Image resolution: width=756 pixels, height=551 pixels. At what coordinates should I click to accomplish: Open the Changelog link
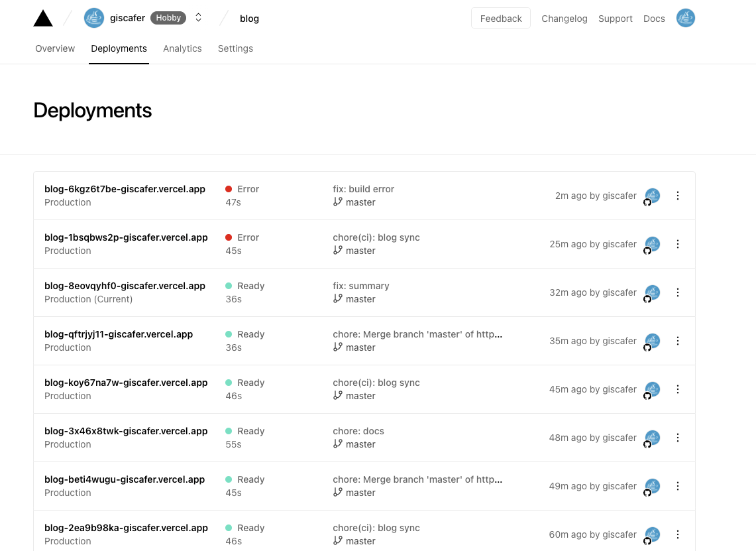point(565,19)
